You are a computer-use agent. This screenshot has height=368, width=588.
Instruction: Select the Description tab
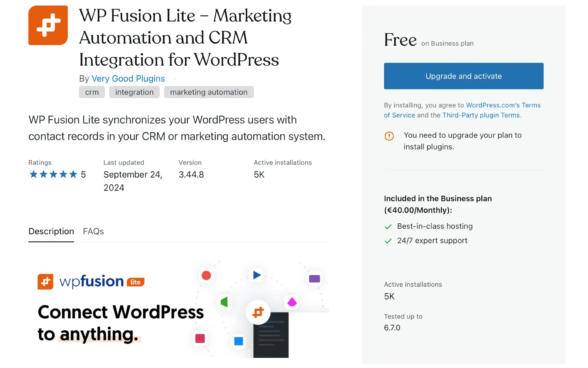point(51,231)
